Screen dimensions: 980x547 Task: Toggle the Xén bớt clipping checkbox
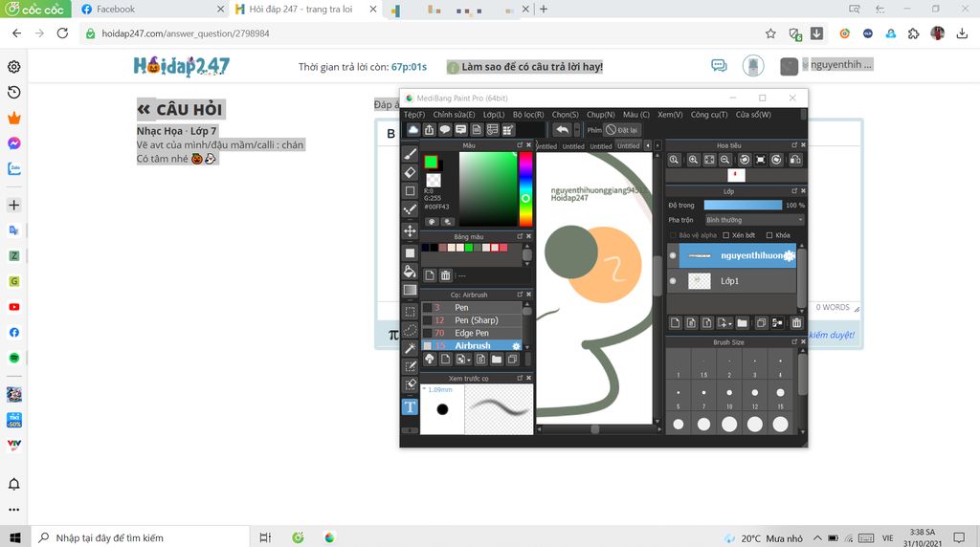click(726, 235)
